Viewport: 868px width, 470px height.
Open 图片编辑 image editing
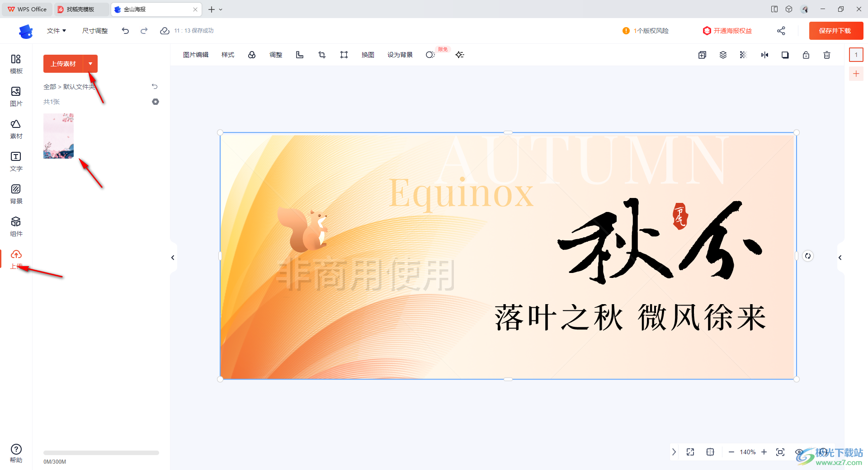pos(196,55)
